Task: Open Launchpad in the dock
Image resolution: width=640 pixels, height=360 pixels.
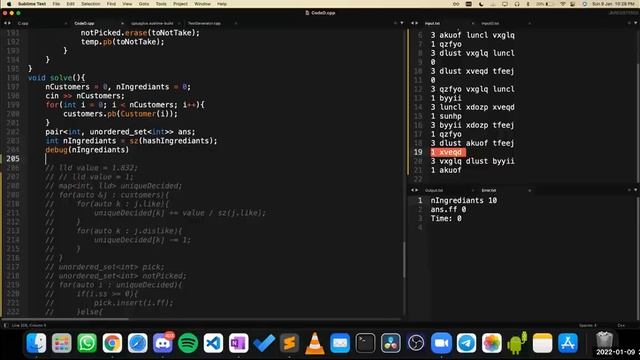Action: tap(62, 343)
